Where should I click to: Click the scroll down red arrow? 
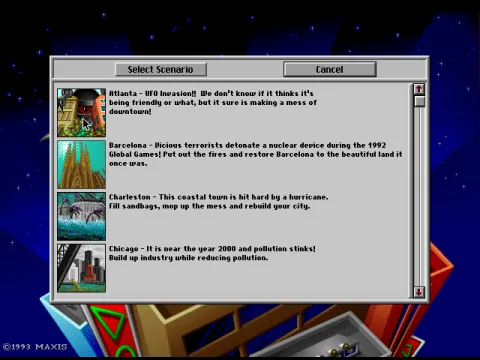coord(419,292)
